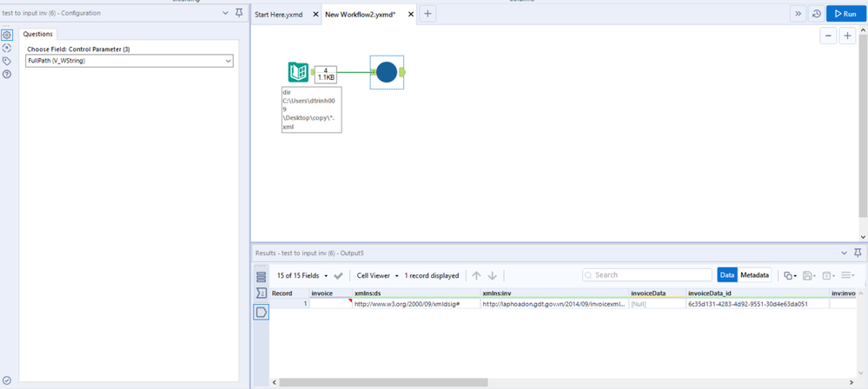Show hidden workflow tabs with double chevron
Viewport: 868px width, 389px height.
(x=797, y=14)
